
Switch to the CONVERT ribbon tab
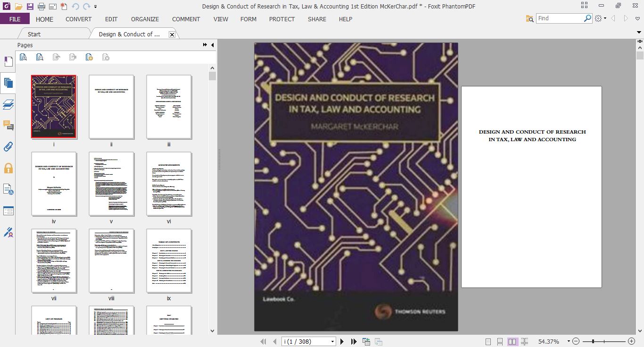tap(79, 19)
